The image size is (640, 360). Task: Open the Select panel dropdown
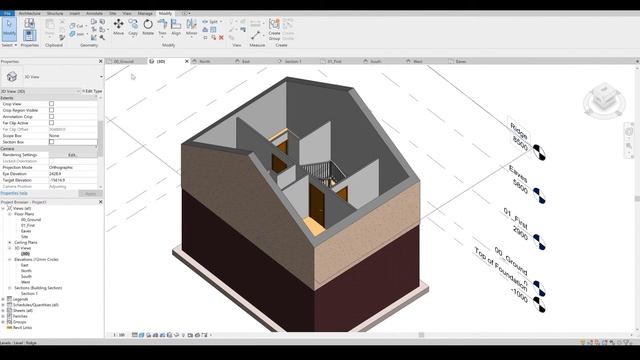point(9,45)
